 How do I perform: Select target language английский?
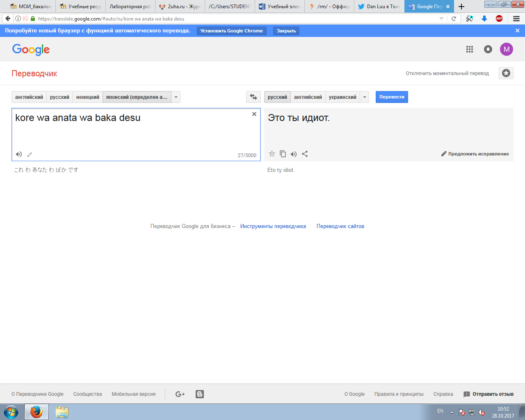click(308, 97)
